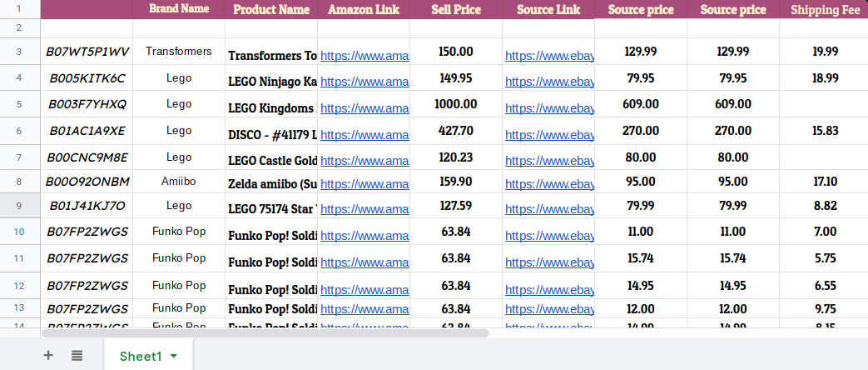Screen dimensions: 868x370
Task: Open Amazon link in DISCO #41179 row
Action: 365,135
